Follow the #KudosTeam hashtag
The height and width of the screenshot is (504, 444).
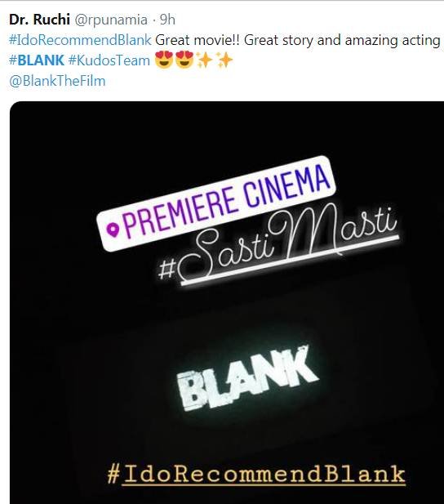(x=109, y=60)
